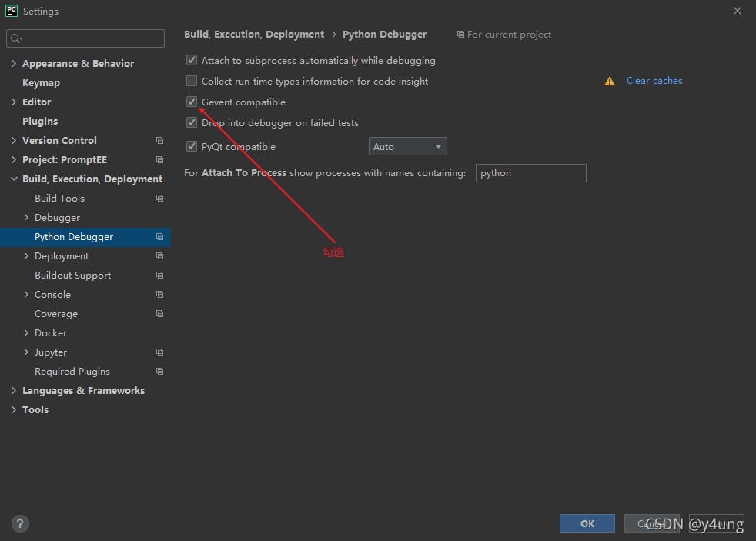Click the project-level icon beside Python Debugger
The image size is (756, 541).
tap(159, 236)
